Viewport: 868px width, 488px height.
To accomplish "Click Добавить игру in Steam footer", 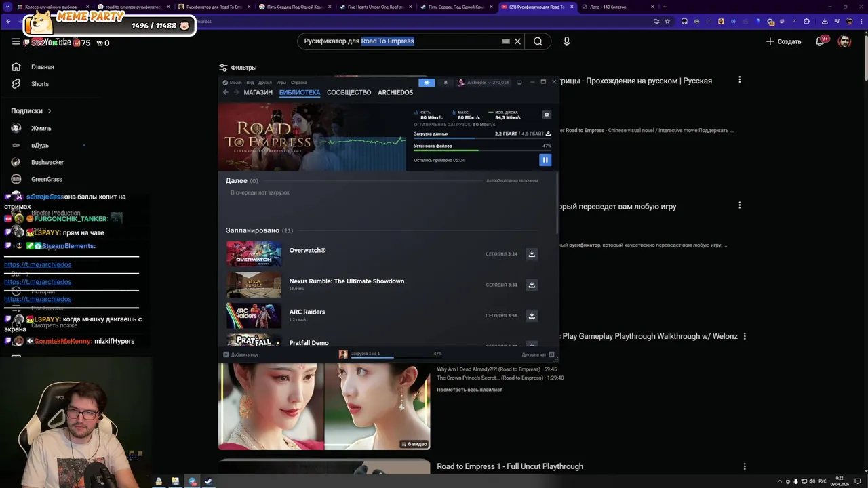I will pos(241,354).
